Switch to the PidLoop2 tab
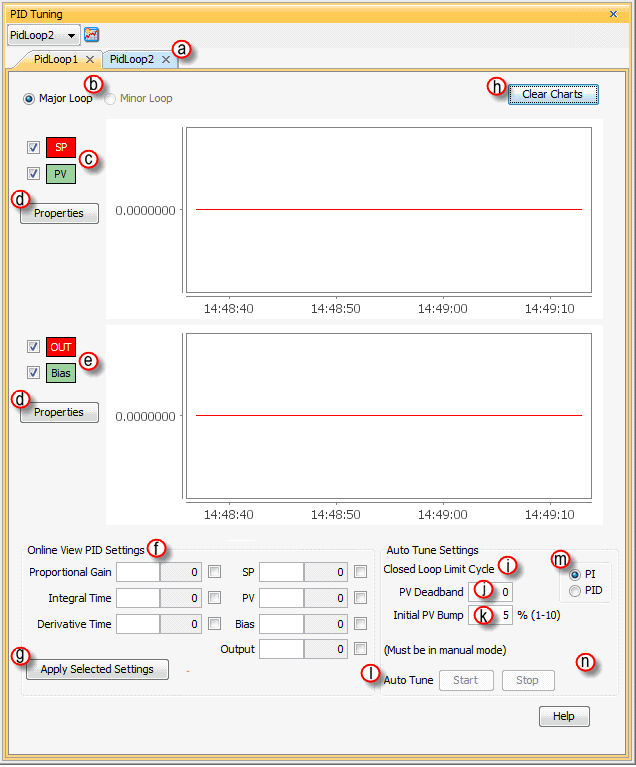This screenshot has height=767, width=636. [x=132, y=60]
